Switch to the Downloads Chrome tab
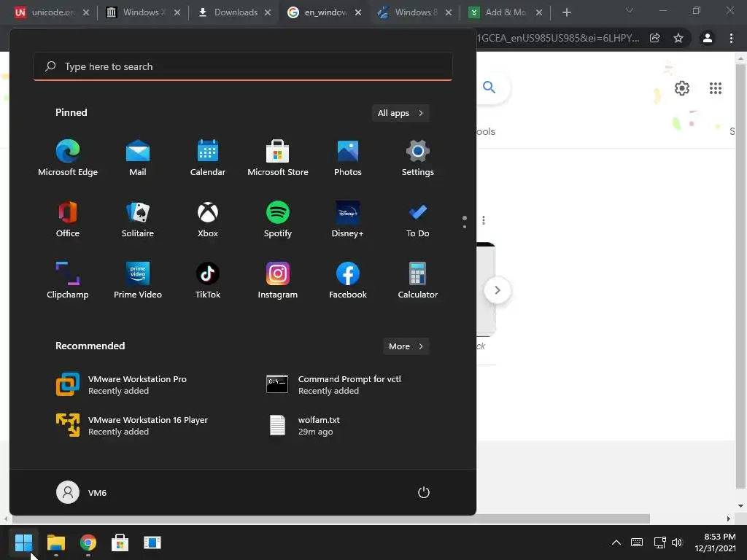This screenshot has height=560, width=747. 234,12
